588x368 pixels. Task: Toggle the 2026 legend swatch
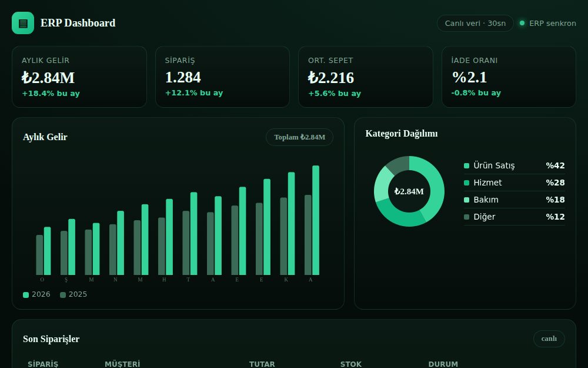[x=26, y=295]
